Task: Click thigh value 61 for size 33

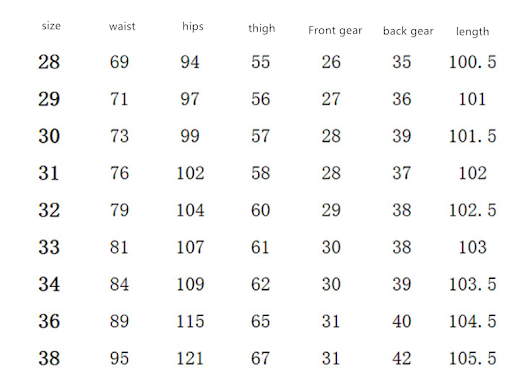Action: pos(260,247)
